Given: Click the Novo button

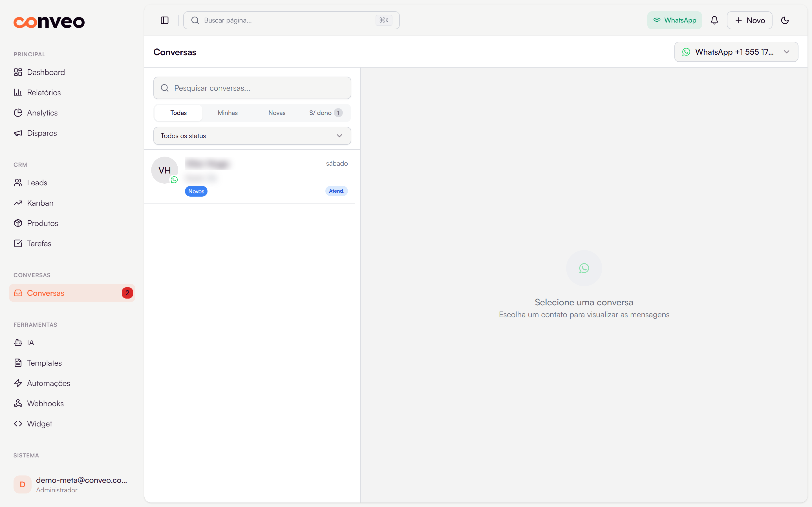Looking at the screenshot, I should click(x=750, y=21).
